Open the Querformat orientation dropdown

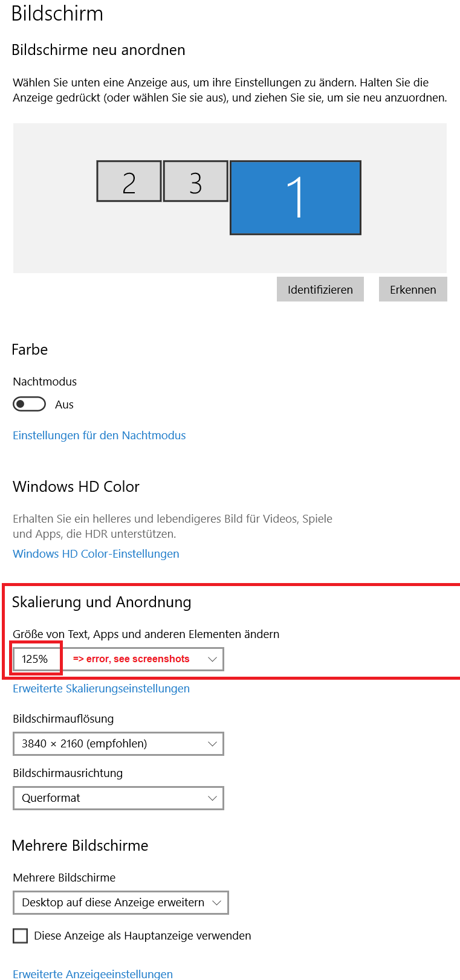coord(118,798)
